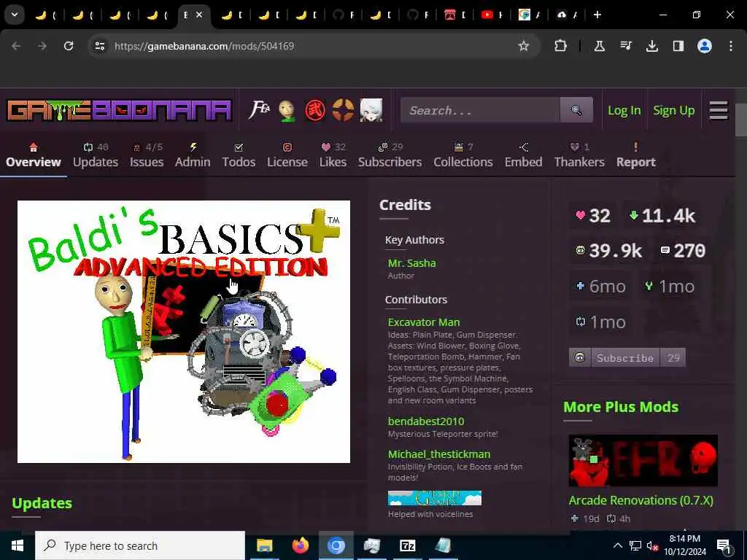The image size is (747, 560).
Task: Open the Embed tab
Action: [524, 155]
